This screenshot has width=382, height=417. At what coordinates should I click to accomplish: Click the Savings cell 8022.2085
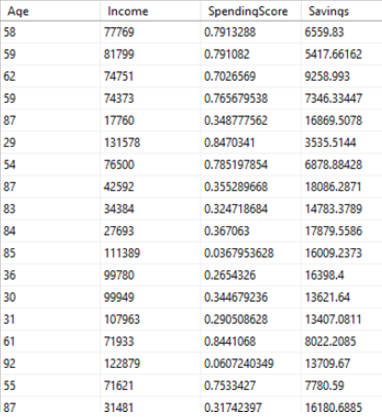pyautogui.click(x=342, y=341)
